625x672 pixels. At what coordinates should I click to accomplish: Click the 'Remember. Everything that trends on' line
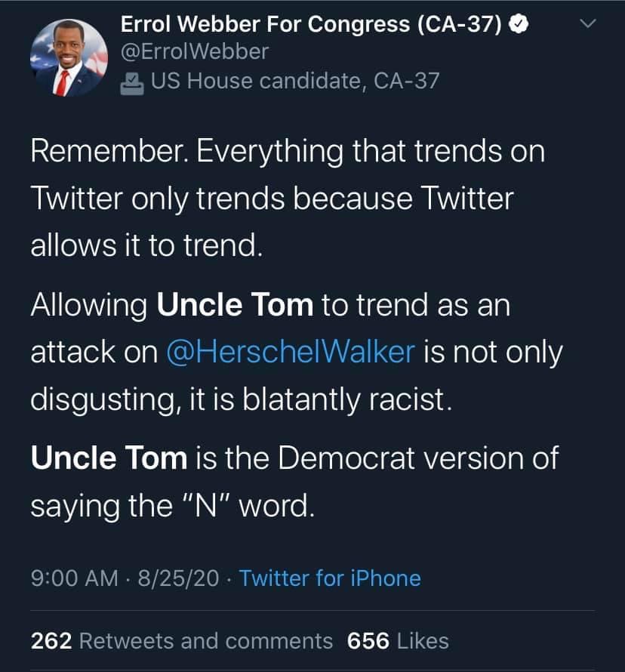[x=287, y=152]
